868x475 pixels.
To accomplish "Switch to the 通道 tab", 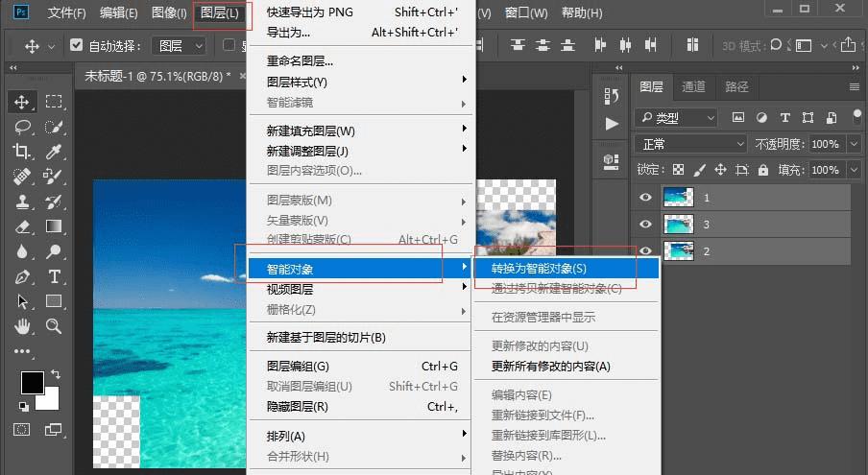I will pyautogui.click(x=693, y=86).
